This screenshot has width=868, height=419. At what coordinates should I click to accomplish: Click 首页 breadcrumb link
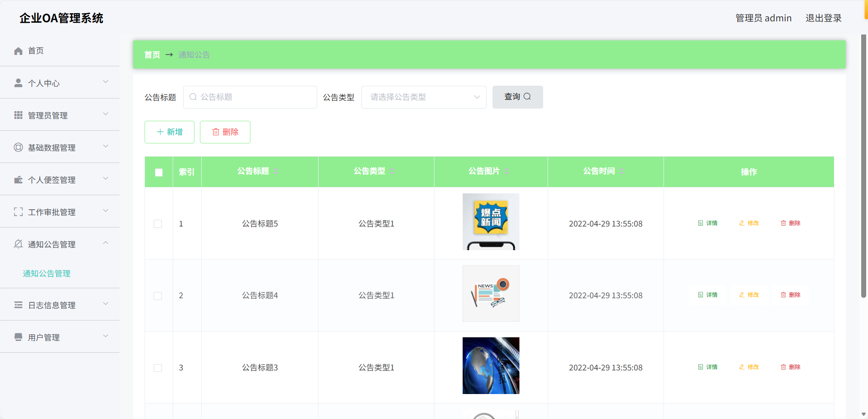click(152, 55)
